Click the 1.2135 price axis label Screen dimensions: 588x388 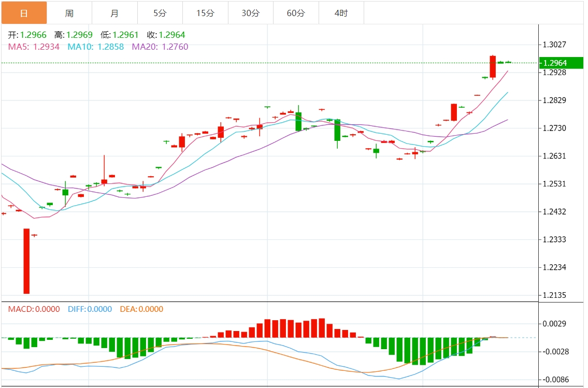coord(555,295)
